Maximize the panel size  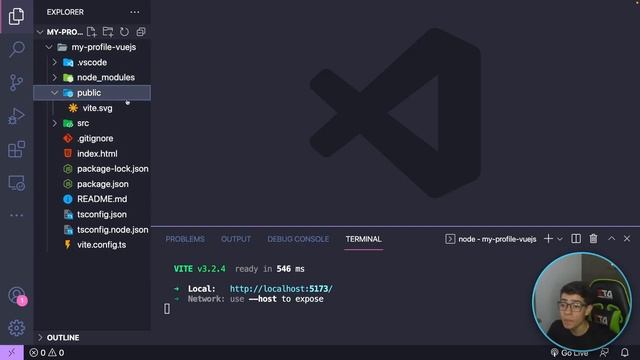(x=611, y=239)
